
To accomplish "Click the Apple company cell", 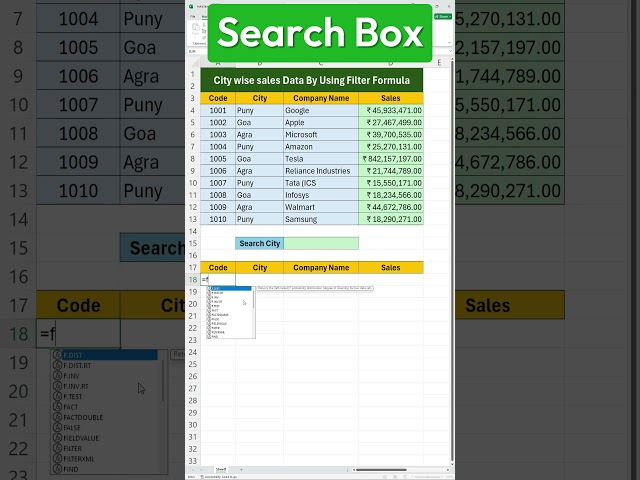I will point(321,122).
